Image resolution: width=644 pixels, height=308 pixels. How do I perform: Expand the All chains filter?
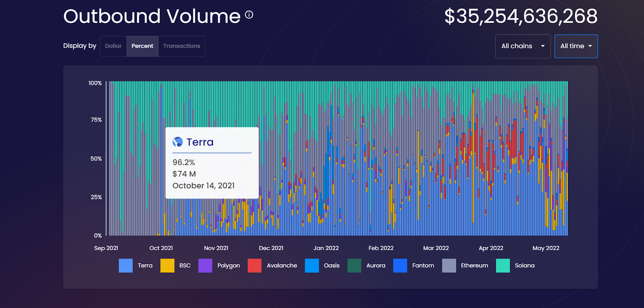pyautogui.click(x=523, y=46)
